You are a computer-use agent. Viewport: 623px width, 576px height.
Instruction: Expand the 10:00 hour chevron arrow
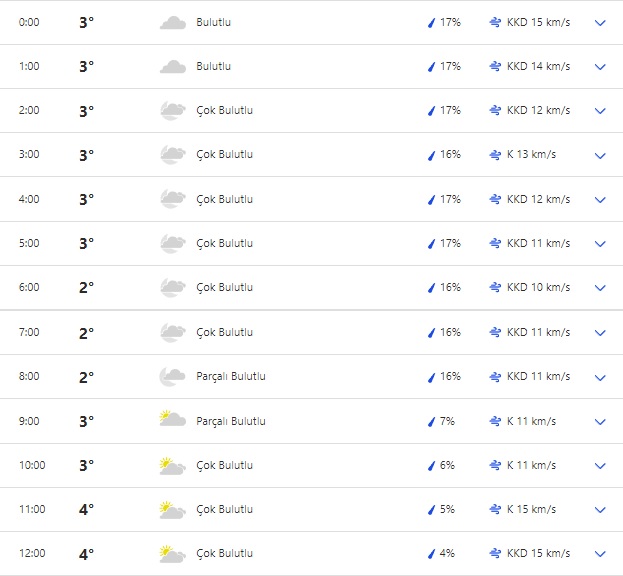(x=600, y=465)
